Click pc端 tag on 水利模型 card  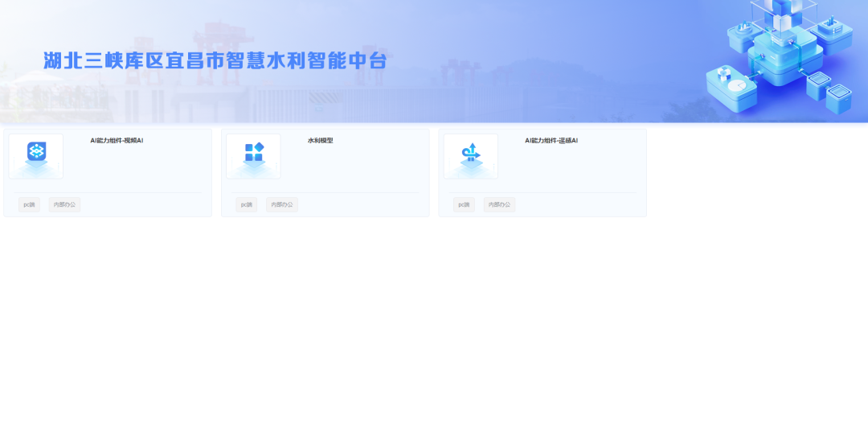pyautogui.click(x=246, y=205)
